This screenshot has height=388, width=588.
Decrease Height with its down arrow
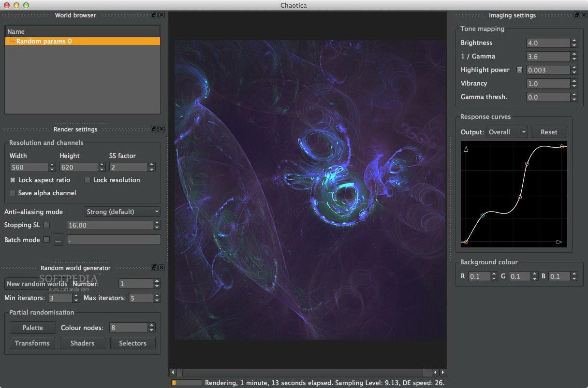click(102, 170)
